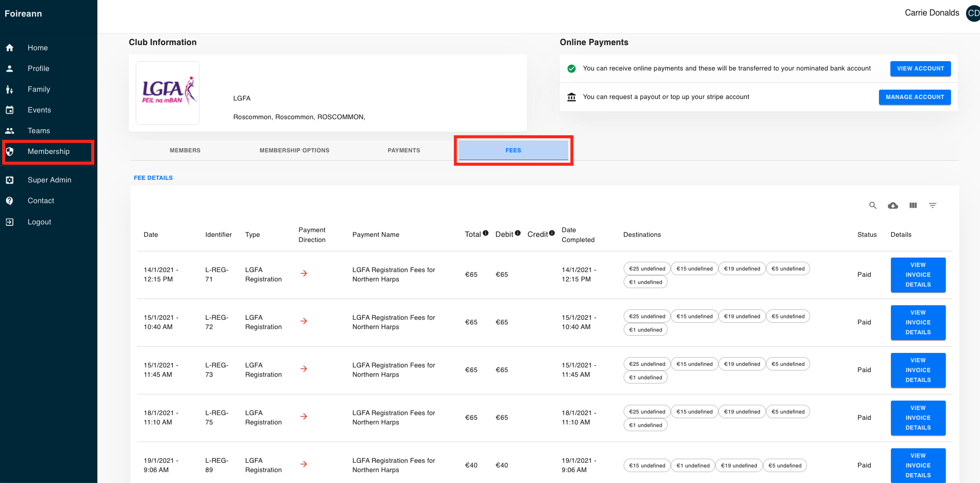Open table search magnifier icon
This screenshot has height=483, width=980.
click(x=873, y=206)
